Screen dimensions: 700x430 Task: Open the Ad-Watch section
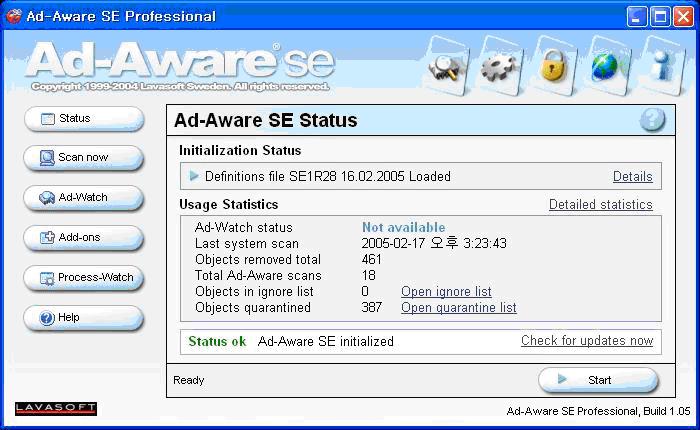[x=84, y=198]
